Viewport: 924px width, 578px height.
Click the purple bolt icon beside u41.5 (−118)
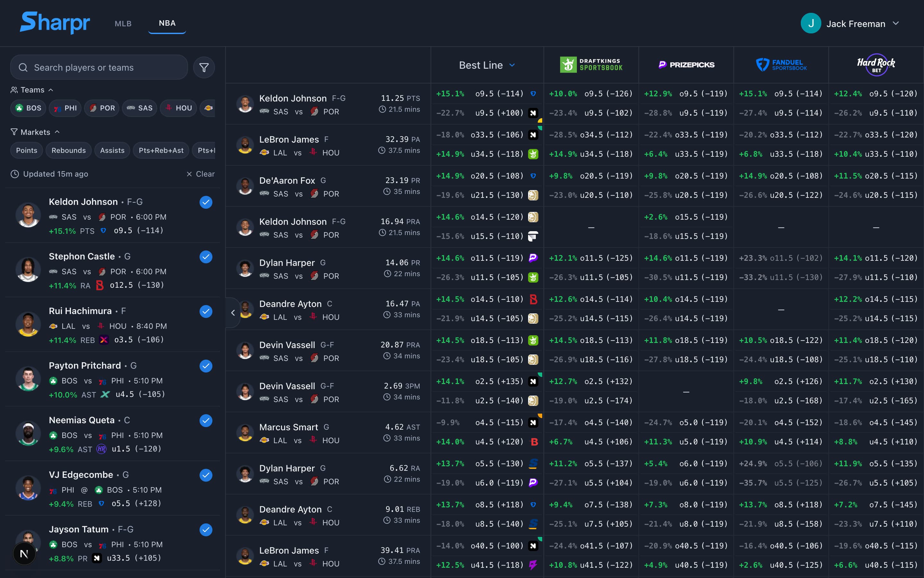(533, 565)
